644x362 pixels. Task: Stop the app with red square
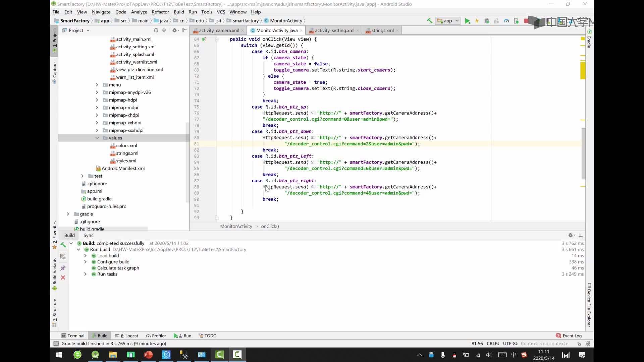(x=526, y=21)
